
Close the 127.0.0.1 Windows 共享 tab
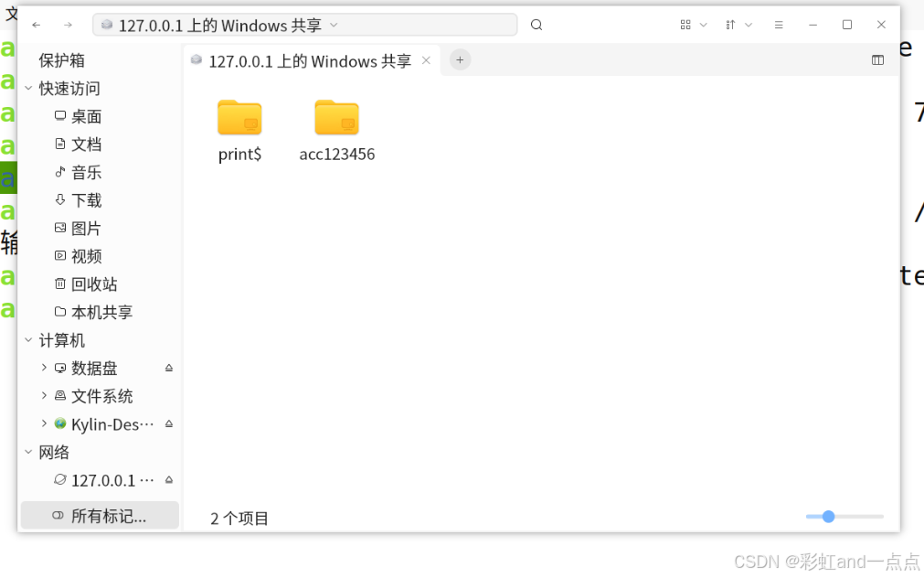pos(426,60)
